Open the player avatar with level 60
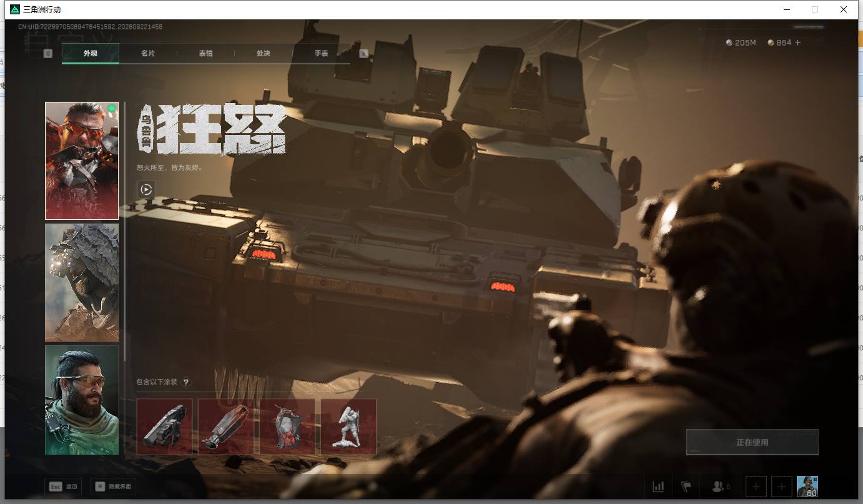The image size is (863, 504). pos(807,487)
